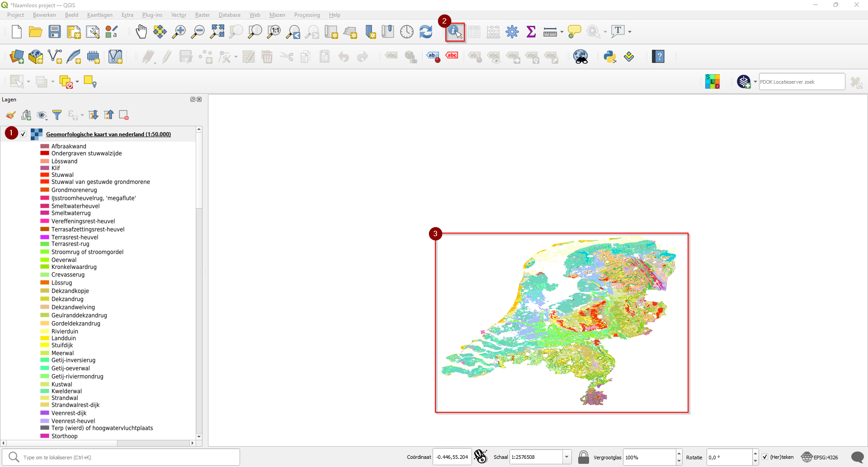Remove selected layer icon in Lagen panel
Screen dimensions: 868x467
[x=124, y=115]
